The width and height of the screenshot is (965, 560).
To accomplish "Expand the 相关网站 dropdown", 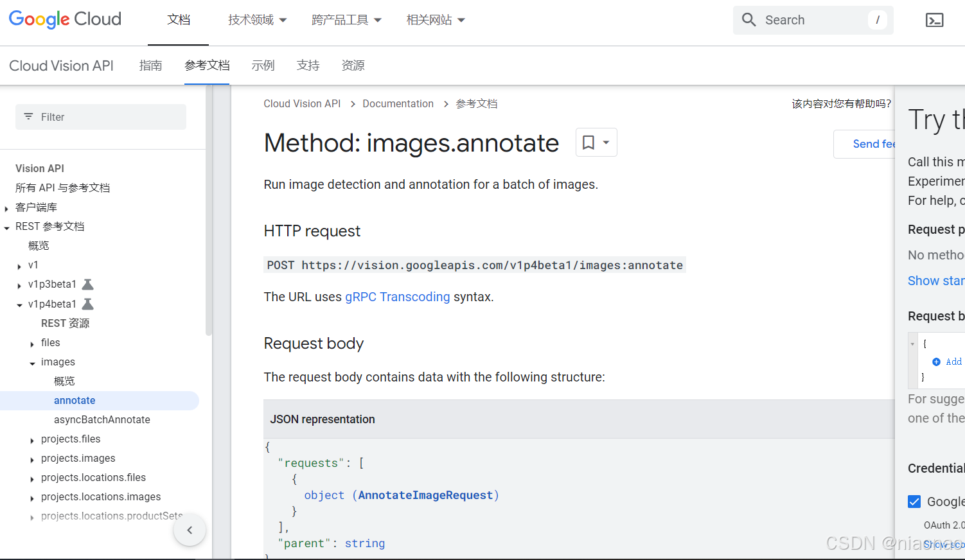I will click(436, 20).
